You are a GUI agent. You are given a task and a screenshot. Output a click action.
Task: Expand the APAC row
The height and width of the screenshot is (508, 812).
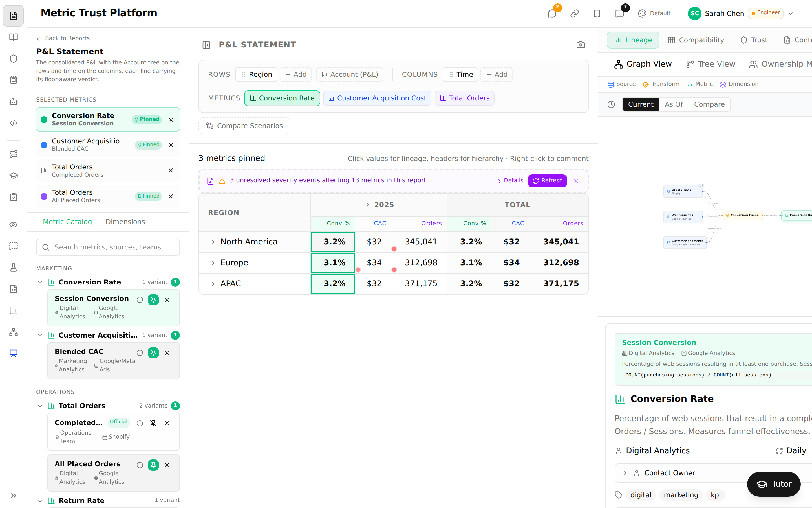213,284
